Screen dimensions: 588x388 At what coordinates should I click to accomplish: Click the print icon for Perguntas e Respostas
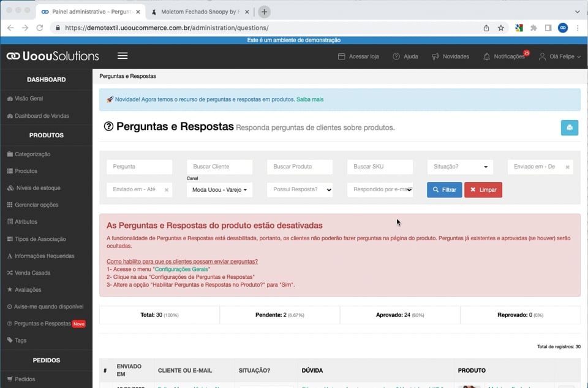point(569,127)
